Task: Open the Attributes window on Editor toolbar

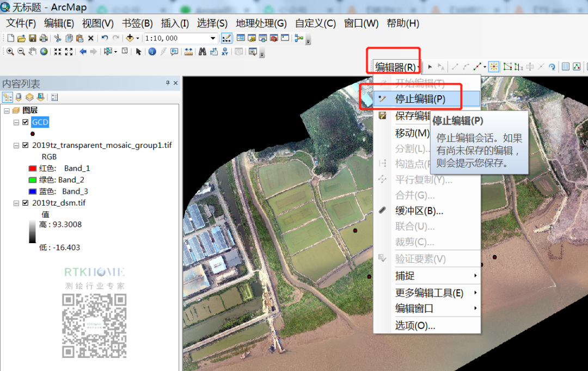Action: [565, 67]
